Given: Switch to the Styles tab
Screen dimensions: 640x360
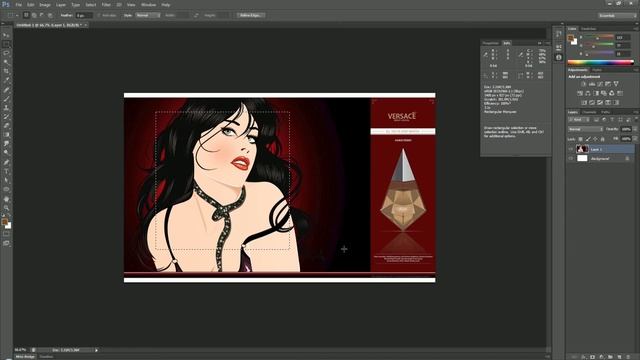Looking at the screenshot, I should point(597,70).
